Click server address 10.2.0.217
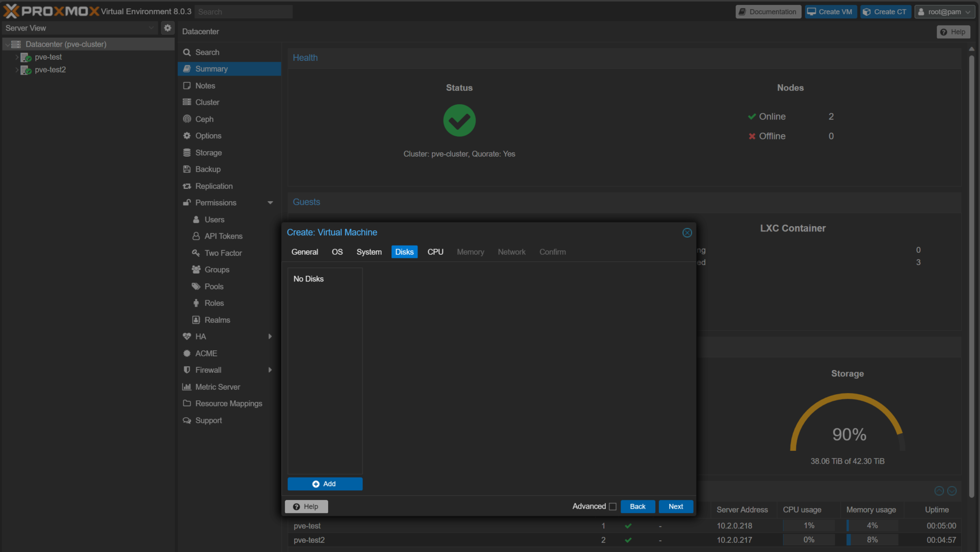Screen dimensions: 980x552 pyautogui.click(x=734, y=540)
